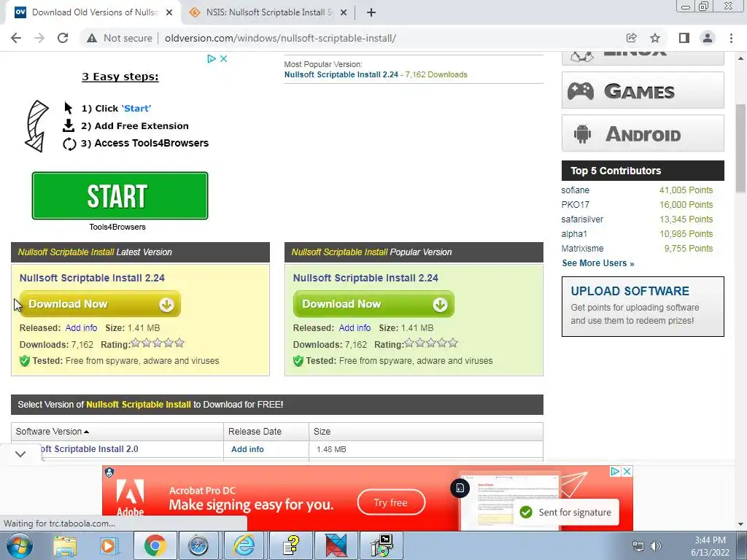Open Nullsoft Scriptable Install 2.24 title in Popular Version

point(365,278)
